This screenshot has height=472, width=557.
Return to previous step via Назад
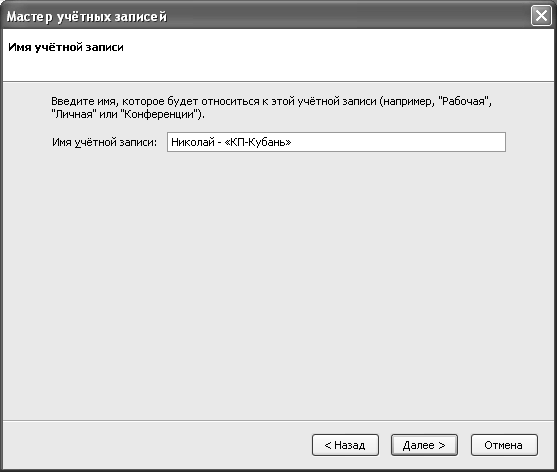click(x=345, y=445)
